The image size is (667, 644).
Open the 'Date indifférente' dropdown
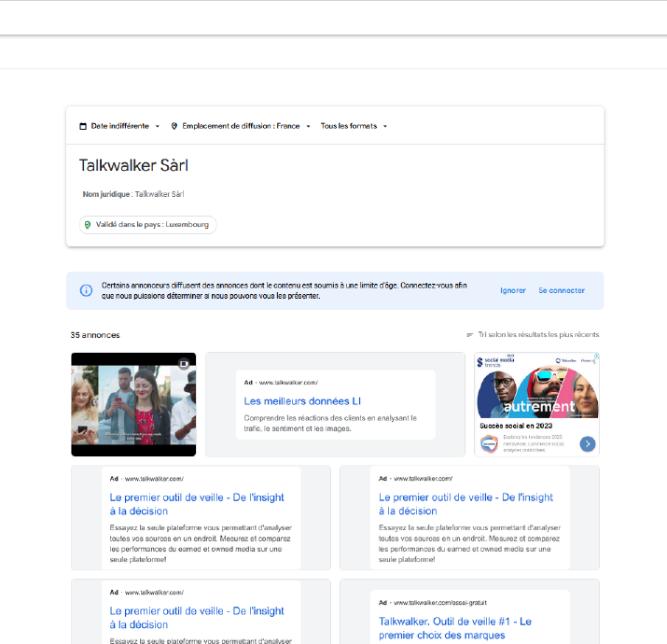coord(119,126)
